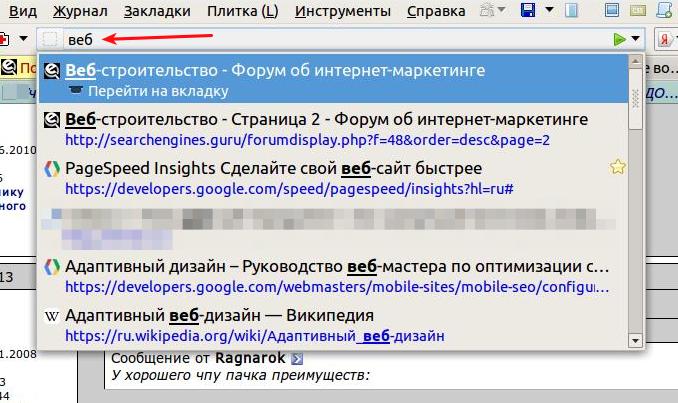Click the developers.google.com pagespeed insights URL
The height and width of the screenshot is (403, 678).
point(289,189)
